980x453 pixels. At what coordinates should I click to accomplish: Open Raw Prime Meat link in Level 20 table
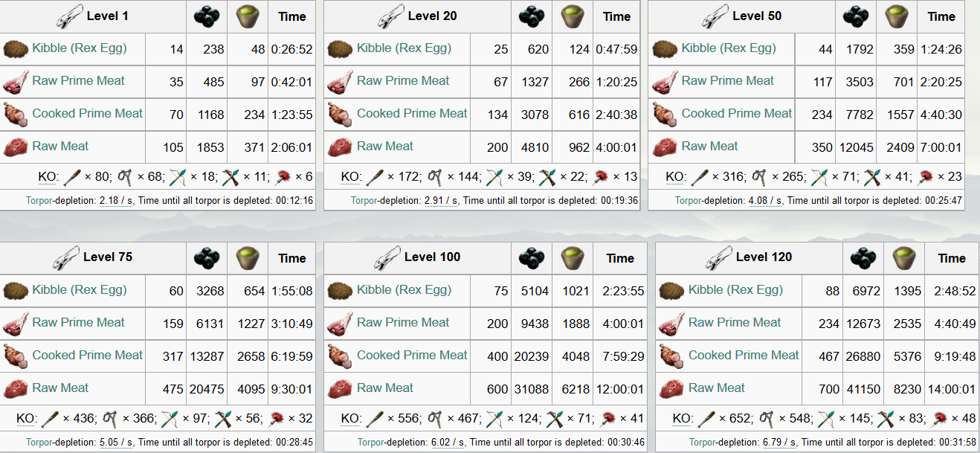(403, 81)
